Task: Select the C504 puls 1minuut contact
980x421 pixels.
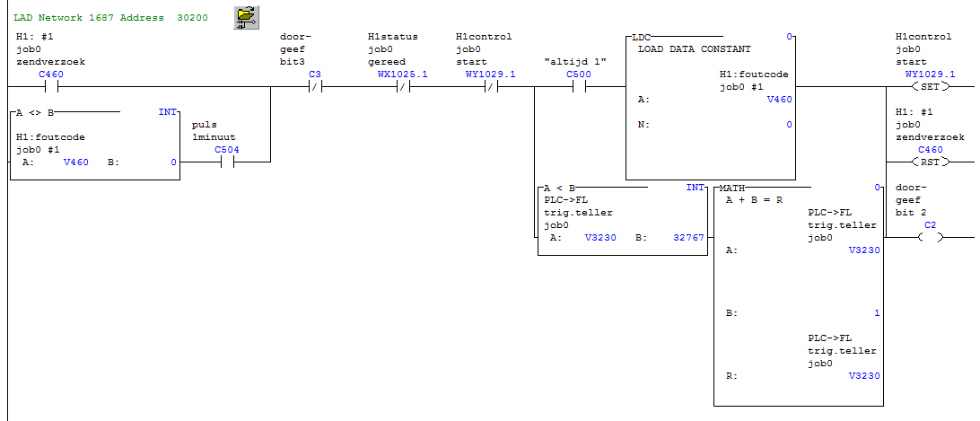Action: [x=227, y=162]
